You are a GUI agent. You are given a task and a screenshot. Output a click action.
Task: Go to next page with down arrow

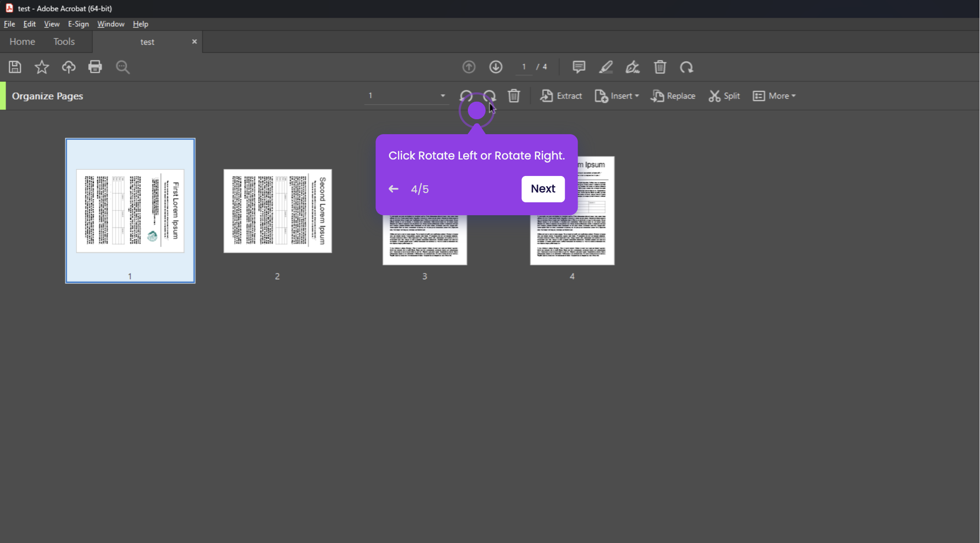496,67
